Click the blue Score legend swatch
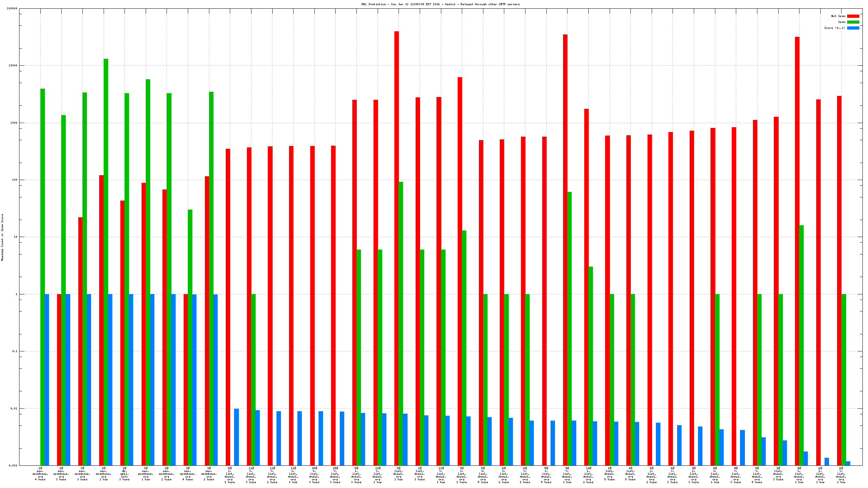Screen dimensions: 868x488 click(853, 28)
